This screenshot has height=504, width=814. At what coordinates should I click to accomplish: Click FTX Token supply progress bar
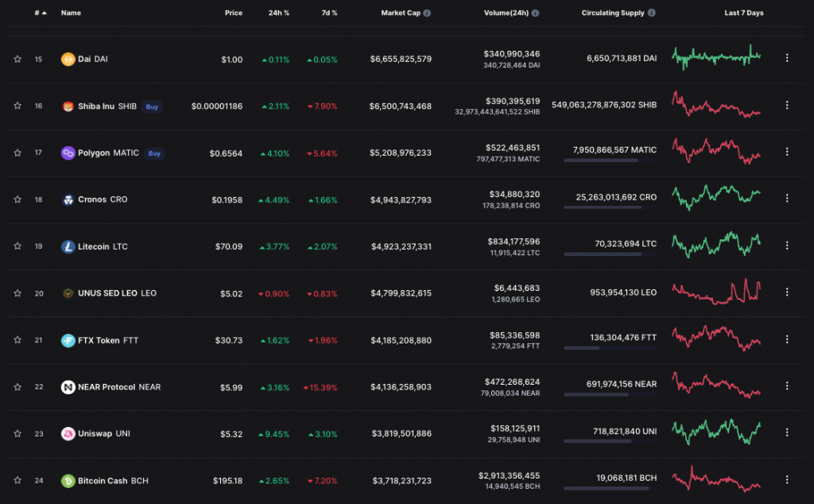610,347
